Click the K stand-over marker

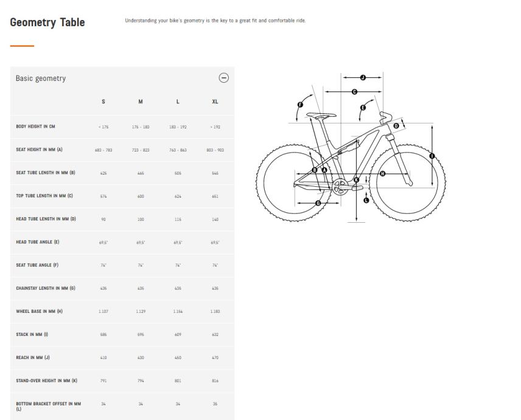356,180
